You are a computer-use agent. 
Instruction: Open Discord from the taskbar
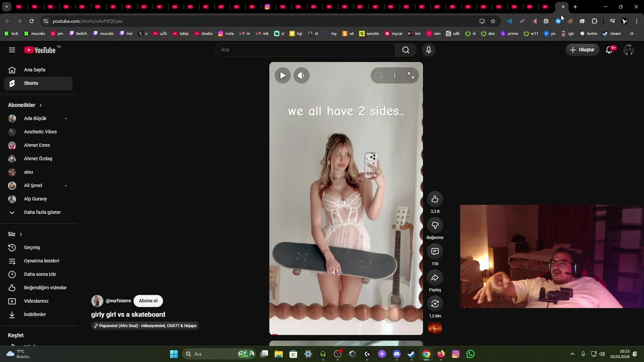point(396,354)
